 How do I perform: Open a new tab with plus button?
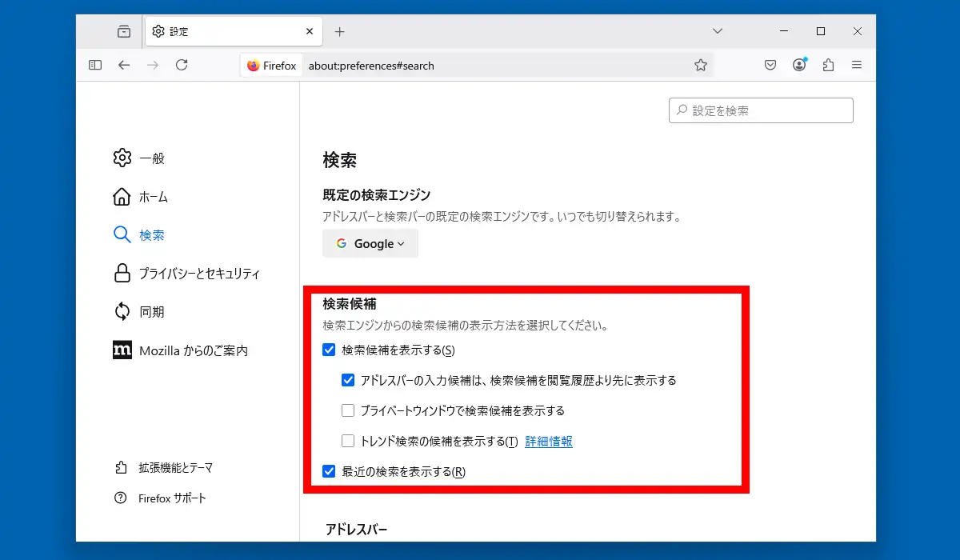click(339, 32)
